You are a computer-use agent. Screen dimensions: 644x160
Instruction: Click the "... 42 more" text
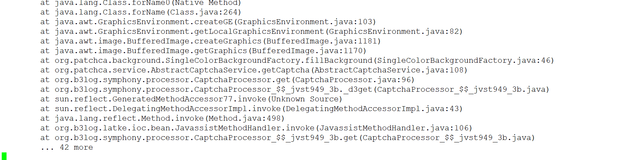pos(67,147)
